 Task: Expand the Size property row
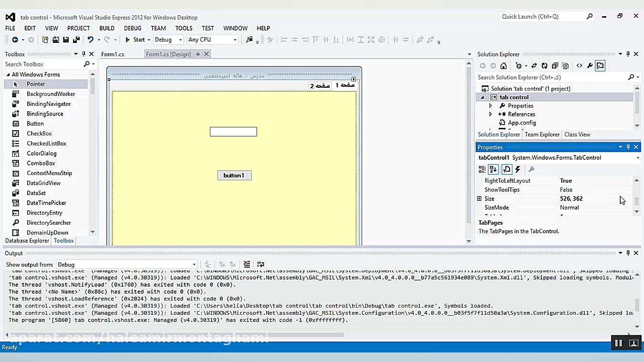pyautogui.click(x=479, y=199)
